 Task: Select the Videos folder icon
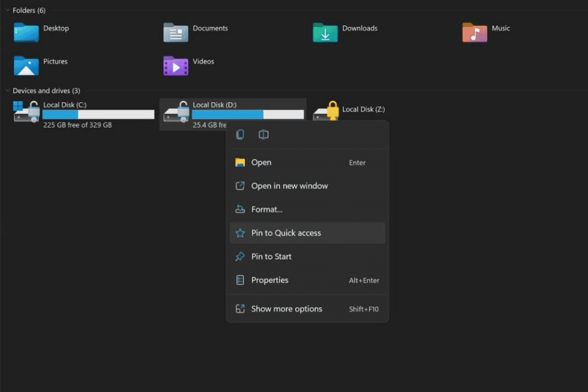176,66
